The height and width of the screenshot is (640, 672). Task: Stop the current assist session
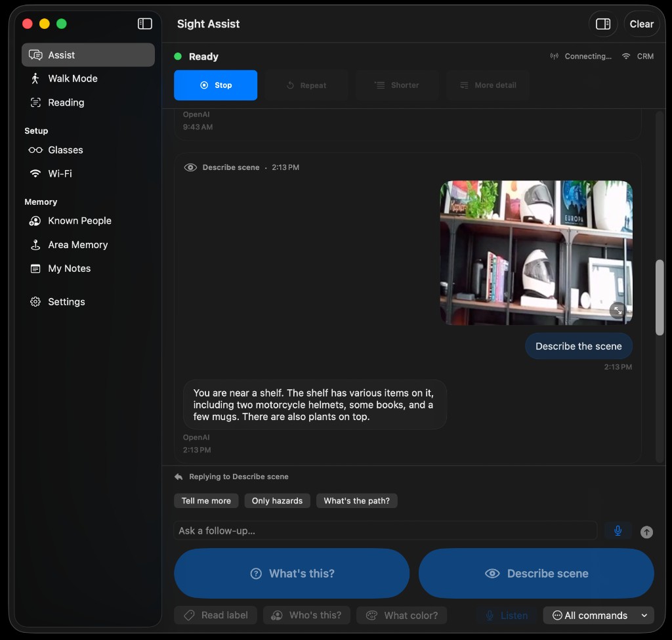215,85
